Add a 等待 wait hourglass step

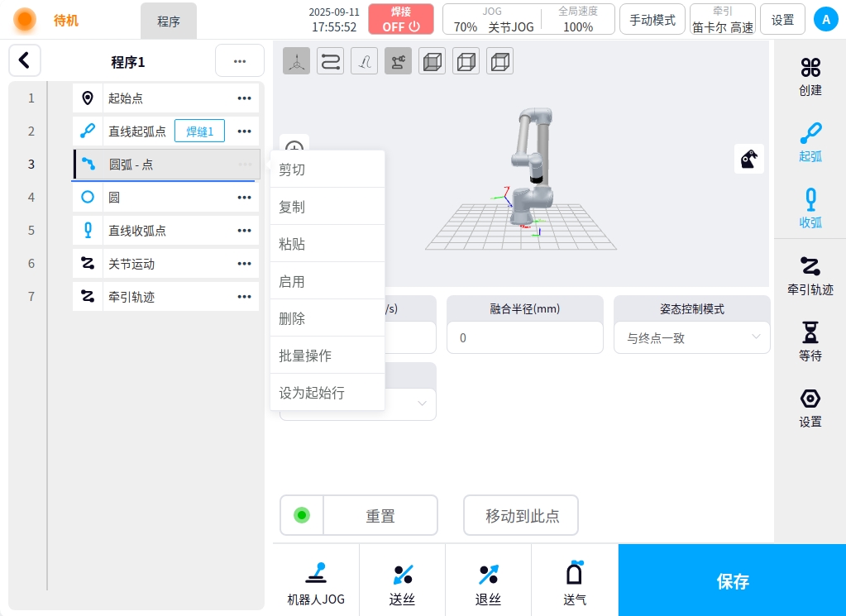point(810,341)
